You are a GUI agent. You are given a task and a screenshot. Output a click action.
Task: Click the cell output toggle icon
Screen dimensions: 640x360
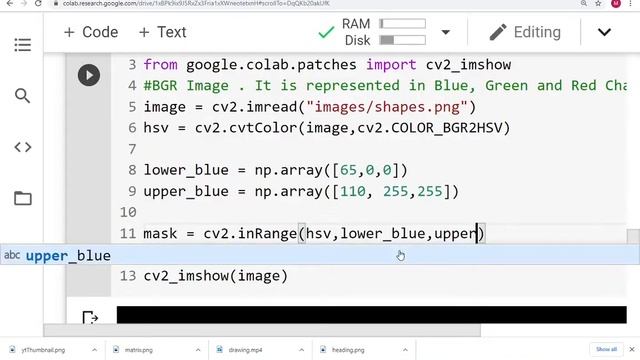(x=90, y=318)
